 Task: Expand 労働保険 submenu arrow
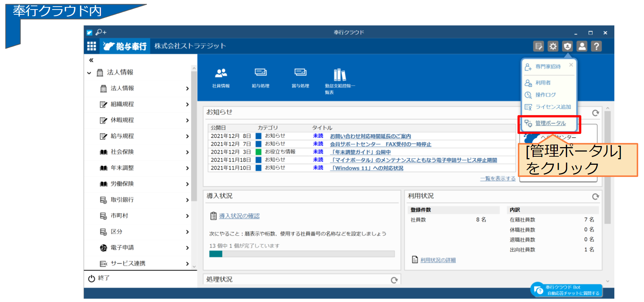point(187,184)
